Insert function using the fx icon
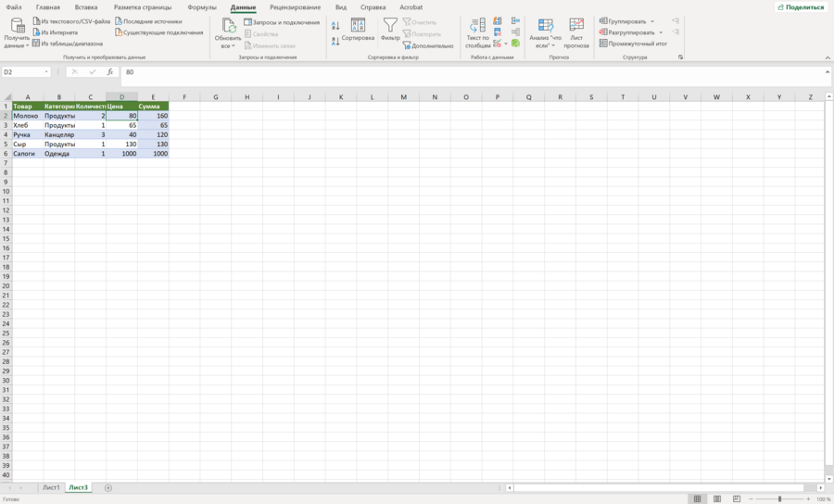The height and width of the screenshot is (504, 834). [x=110, y=71]
